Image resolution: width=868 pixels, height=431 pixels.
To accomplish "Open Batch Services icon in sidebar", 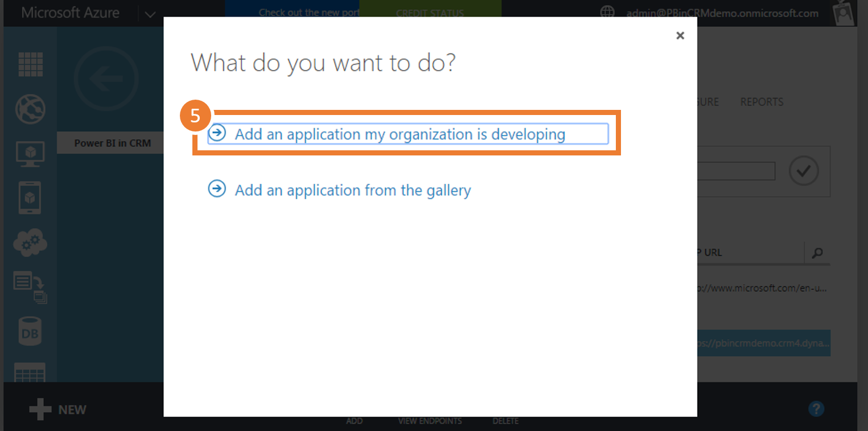I will coord(30,287).
